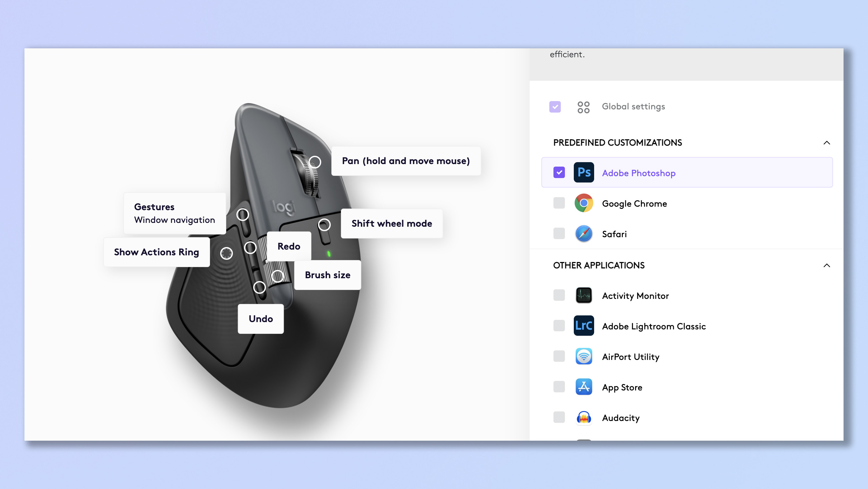Enable Activity Monitor in Other Applications
The image size is (868, 489).
pos(559,295)
